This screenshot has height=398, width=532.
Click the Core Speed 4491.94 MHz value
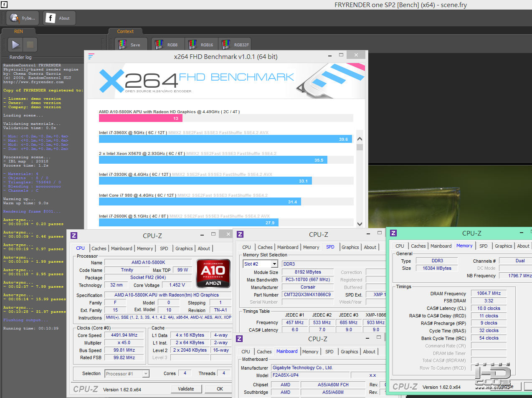click(x=124, y=335)
